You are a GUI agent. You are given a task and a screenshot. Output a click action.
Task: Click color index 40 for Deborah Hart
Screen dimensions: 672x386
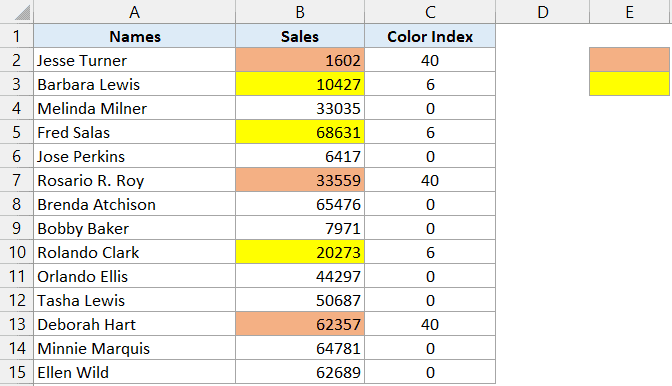tap(430, 323)
